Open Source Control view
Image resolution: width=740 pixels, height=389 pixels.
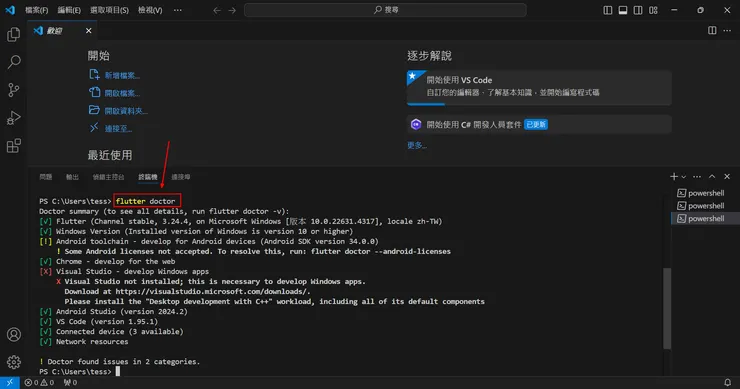(14, 90)
